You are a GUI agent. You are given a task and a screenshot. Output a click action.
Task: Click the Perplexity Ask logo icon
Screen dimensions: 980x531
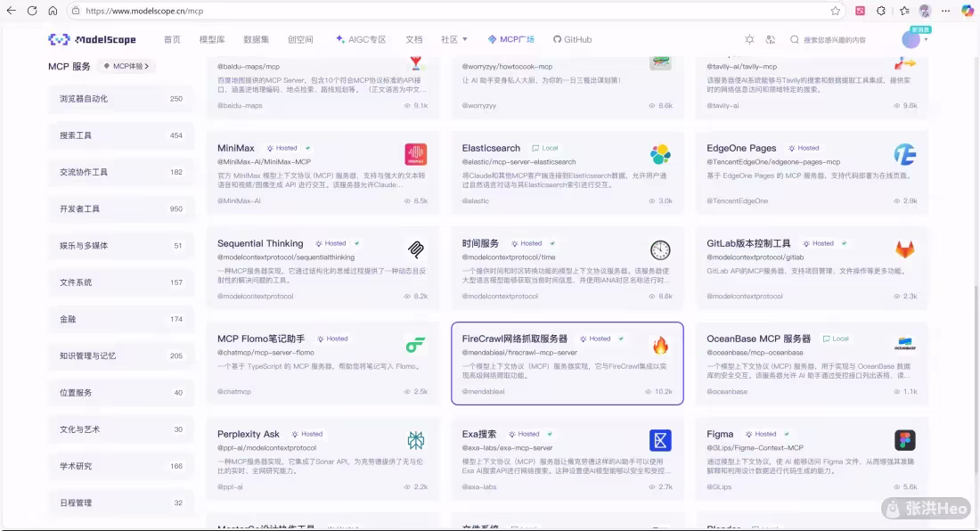[416, 440]
